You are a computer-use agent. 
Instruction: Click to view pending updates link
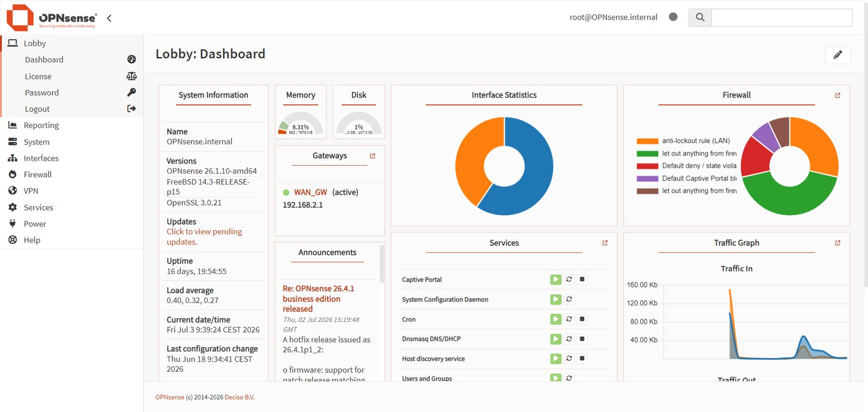point(204,237)
